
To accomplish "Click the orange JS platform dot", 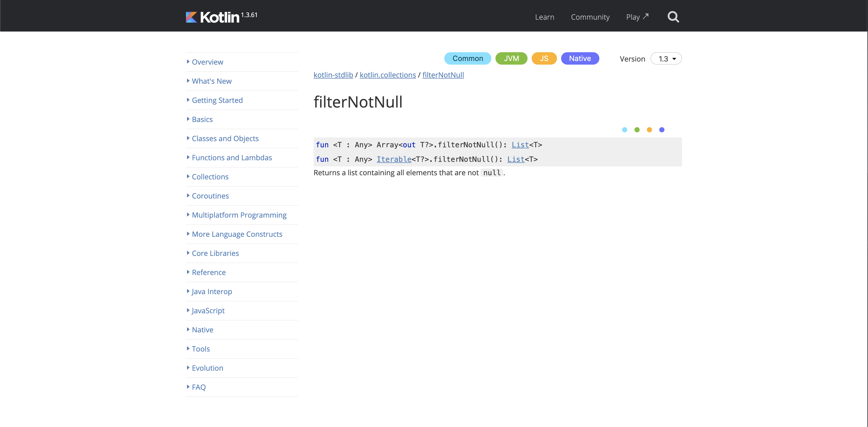I will 649,130.
